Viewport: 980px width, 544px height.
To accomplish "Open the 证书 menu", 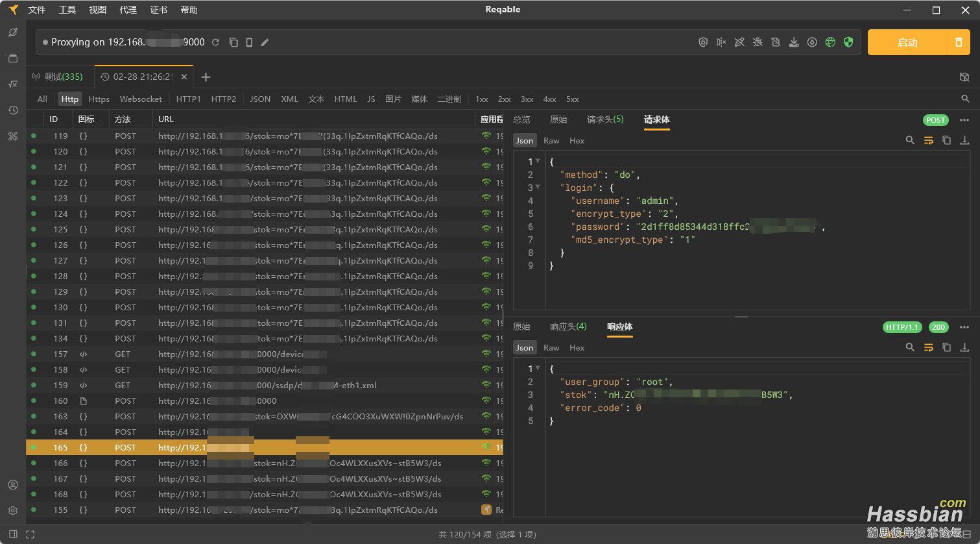I will point(159,10).
